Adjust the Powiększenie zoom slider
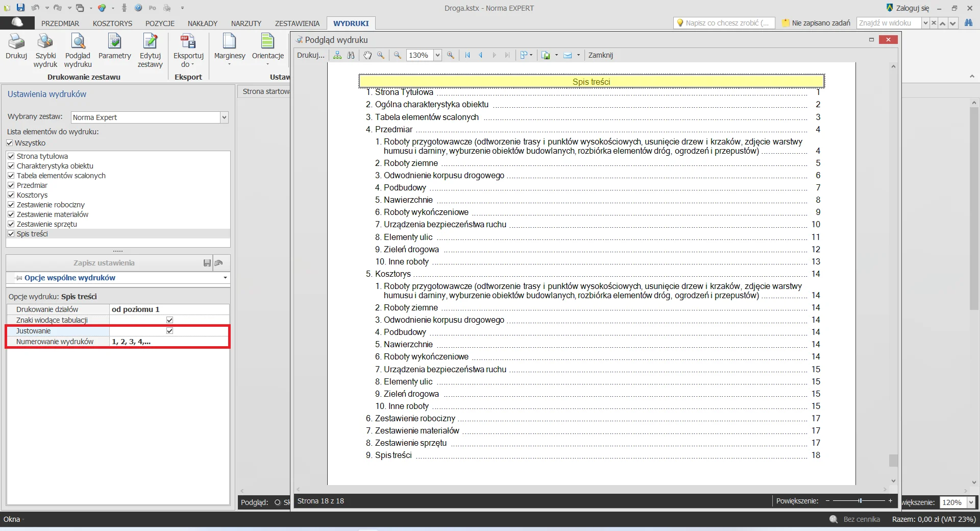Image resolution: width=980 pixels, height=531 pixels. click(x=860, y=501)
